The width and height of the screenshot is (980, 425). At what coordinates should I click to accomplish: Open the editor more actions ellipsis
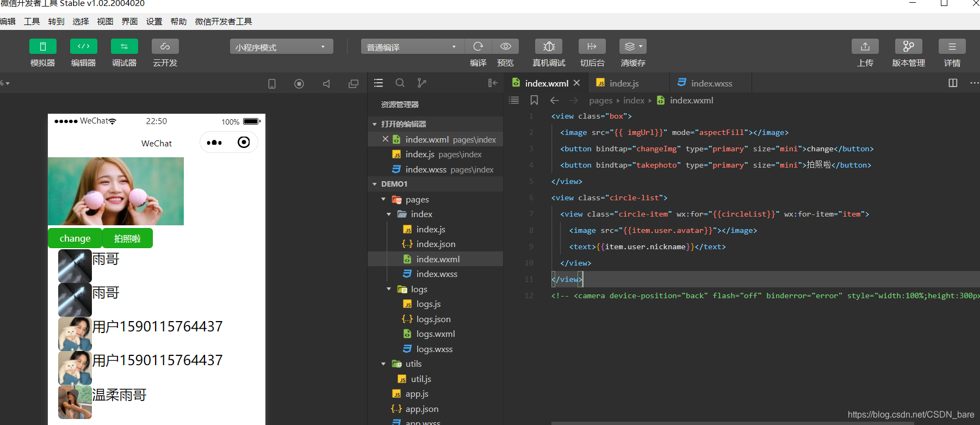tap(974, 83)
